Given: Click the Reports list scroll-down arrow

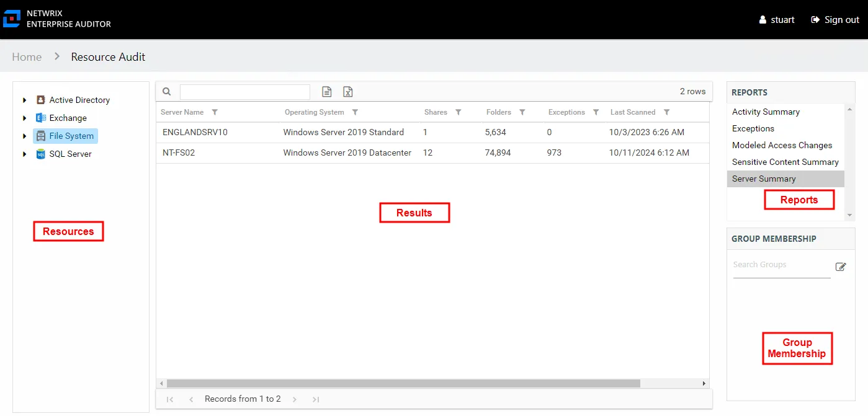Looking at the screenshot, I should click(850, 215).
